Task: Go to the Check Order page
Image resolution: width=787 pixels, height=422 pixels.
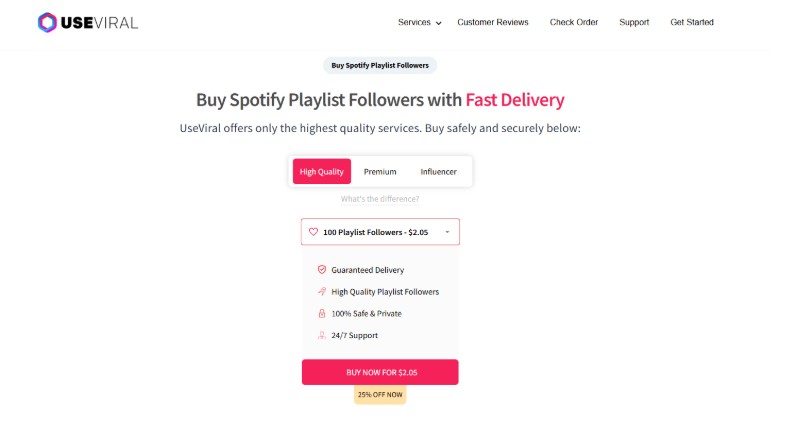Action: [574, 22]
